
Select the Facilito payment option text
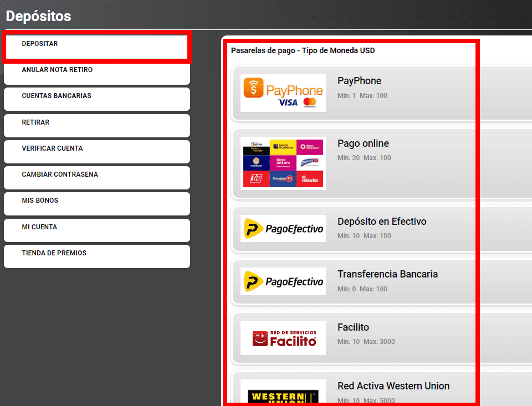(353, 327)
